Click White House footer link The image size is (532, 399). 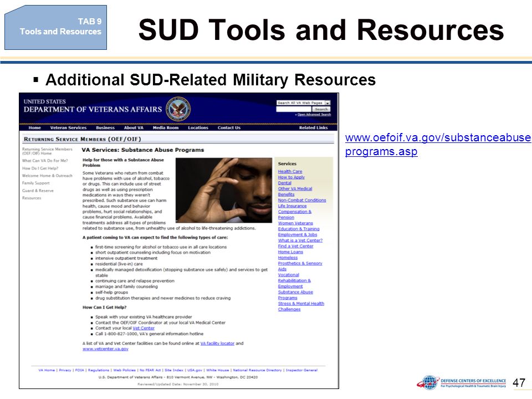click(217, 371)
